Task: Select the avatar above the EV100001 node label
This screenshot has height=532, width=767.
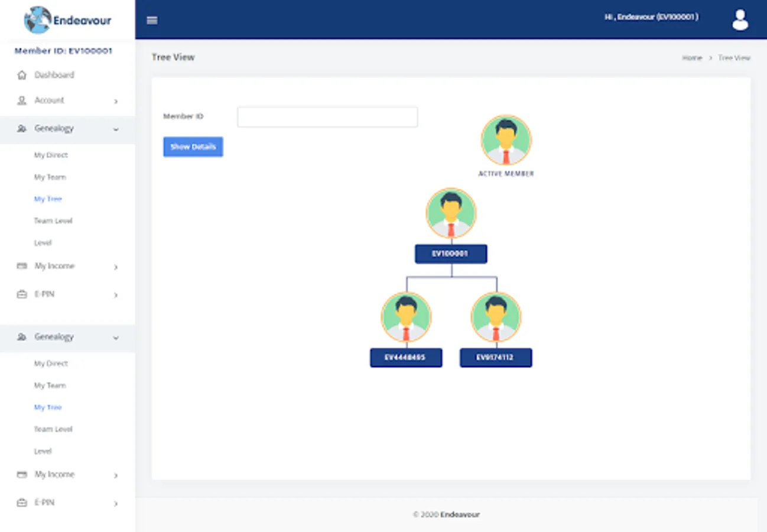Action: coord(451,213)
